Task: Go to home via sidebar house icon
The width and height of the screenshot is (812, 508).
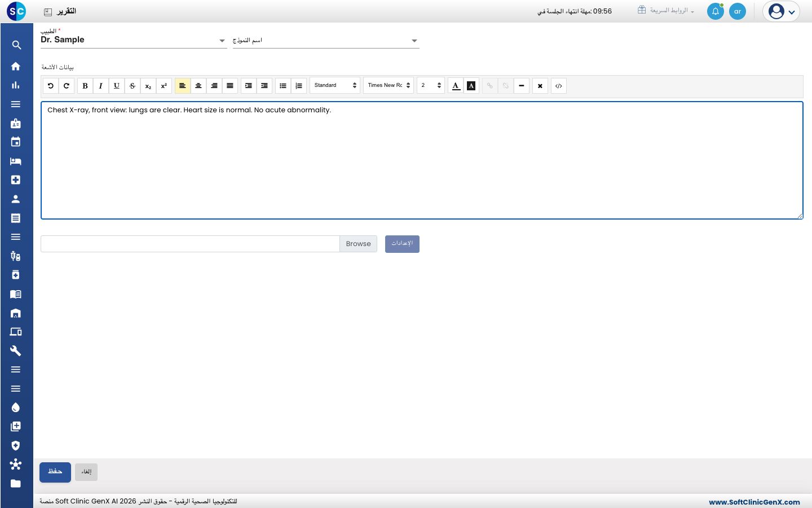Action: tap(16, 66)
